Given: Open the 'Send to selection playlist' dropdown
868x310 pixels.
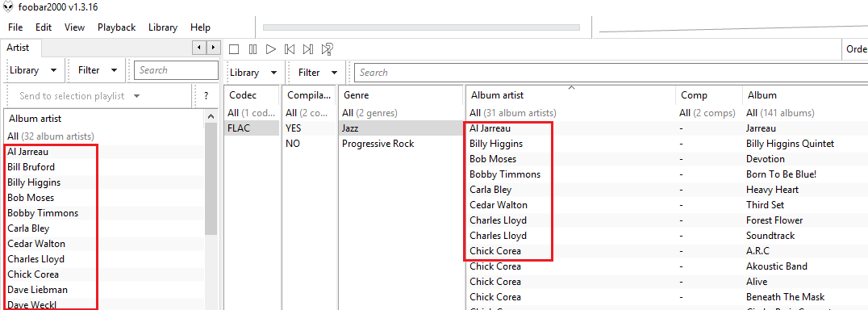Looking at the screenshot, I should [80, 96].
